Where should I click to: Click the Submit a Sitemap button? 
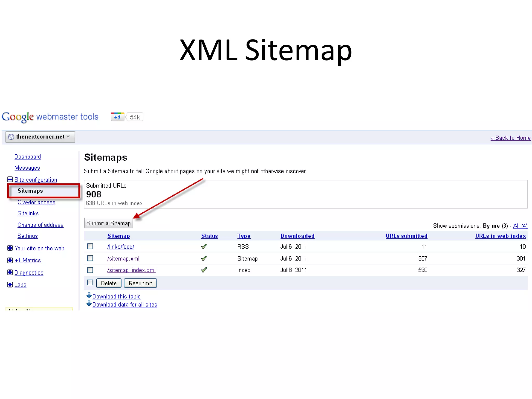[x=109, y=223]
